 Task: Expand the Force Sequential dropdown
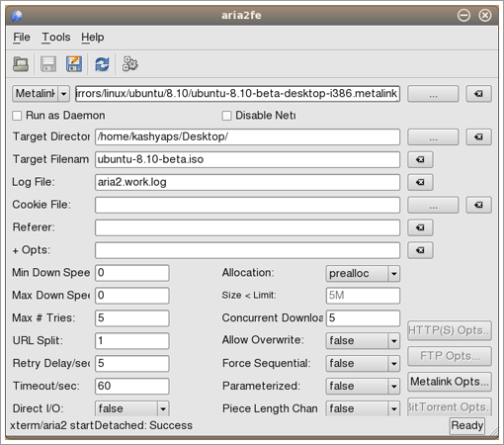coord(363,363)
